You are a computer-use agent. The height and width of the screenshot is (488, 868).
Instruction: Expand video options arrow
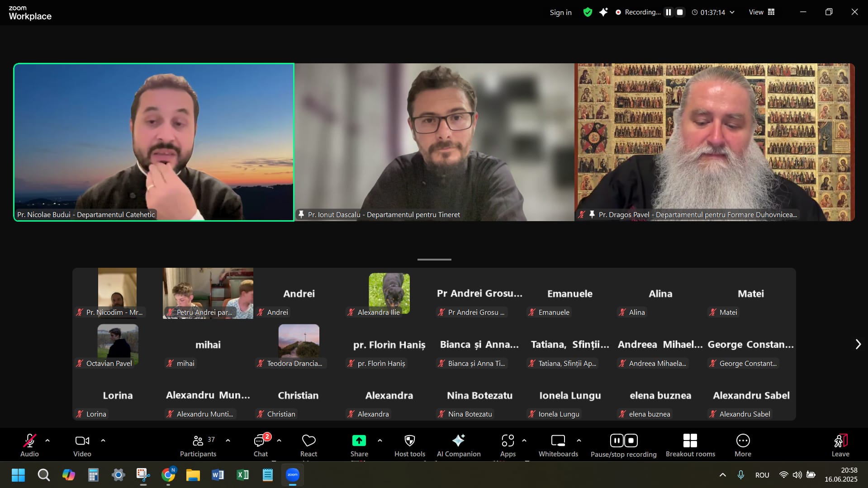pyautogui.click(x=103, y=440)
